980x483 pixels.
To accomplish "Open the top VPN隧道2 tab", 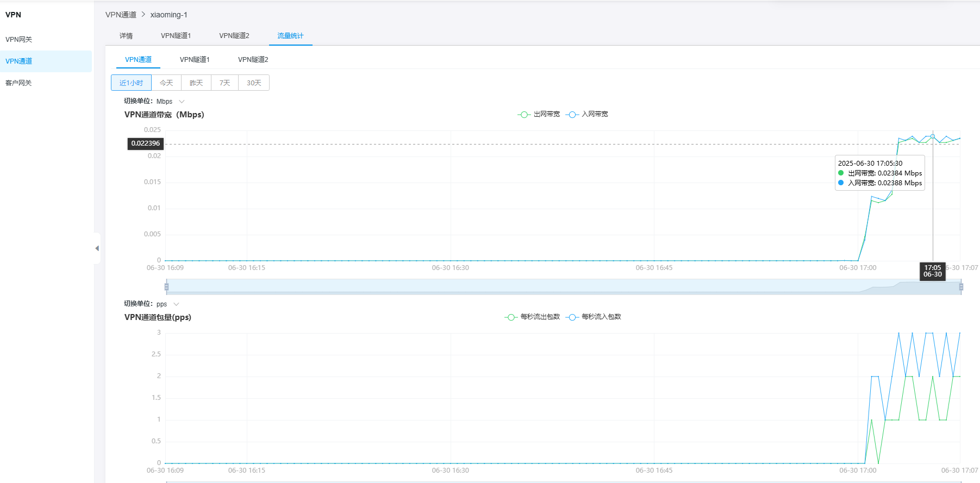I will pos(234,36).
